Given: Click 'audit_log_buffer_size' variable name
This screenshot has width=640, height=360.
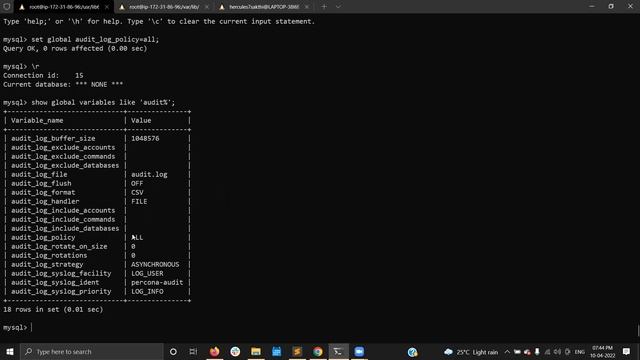Looking at the screenshot, I should (x=53, y=138).
